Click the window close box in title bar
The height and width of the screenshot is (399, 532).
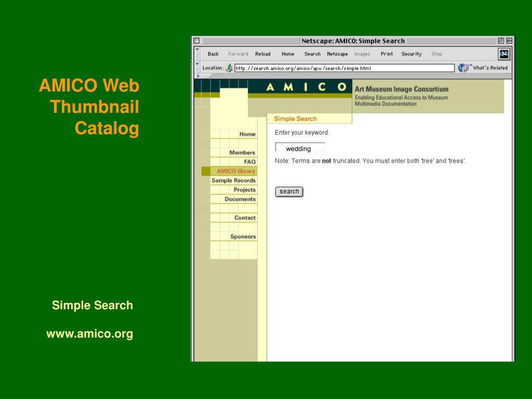(x=196, y=41)
